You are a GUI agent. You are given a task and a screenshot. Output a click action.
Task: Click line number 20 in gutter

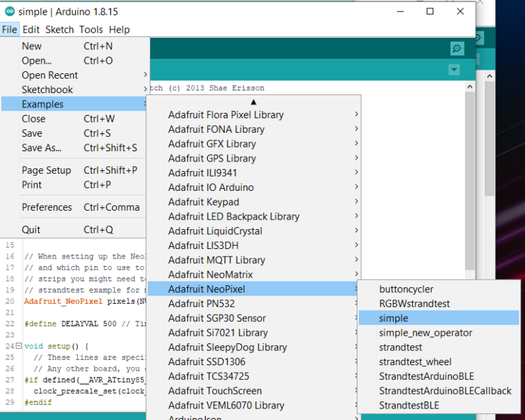[x=10, y=301]
